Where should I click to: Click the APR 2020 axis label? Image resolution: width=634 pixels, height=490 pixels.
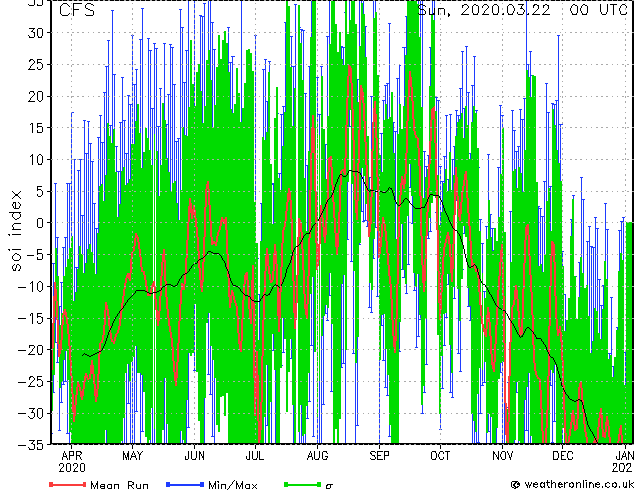pyautogui.click(x=72, y=462)
